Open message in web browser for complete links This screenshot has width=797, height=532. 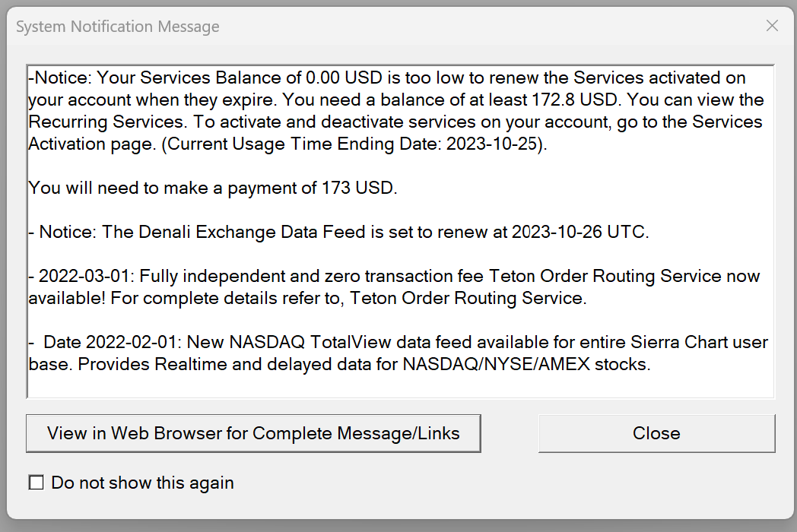(x=253, y=433)
